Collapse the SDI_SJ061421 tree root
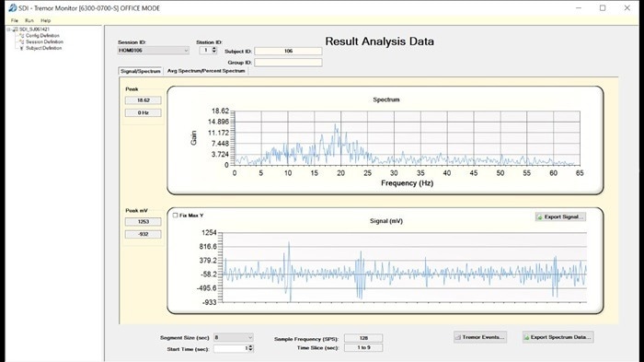 [x=8, y=29]
